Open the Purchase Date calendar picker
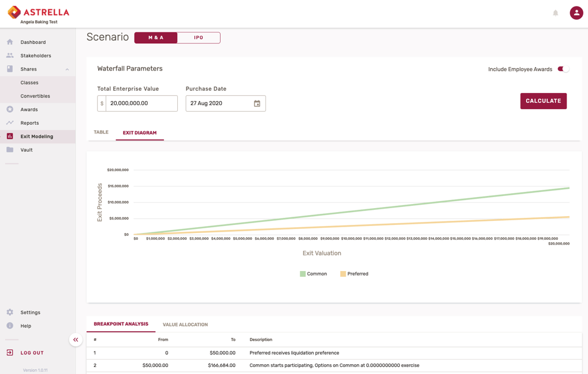588x374 pixels. (257, 103)
